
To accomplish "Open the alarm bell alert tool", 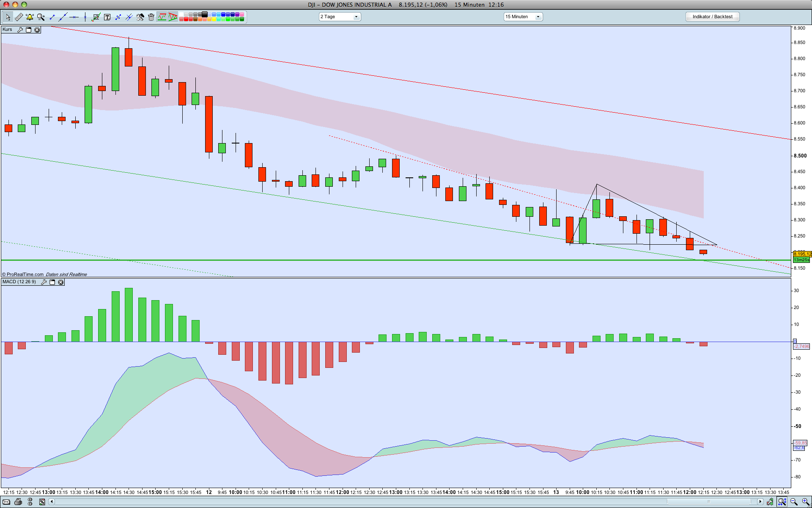I will (x=30, y=17).
